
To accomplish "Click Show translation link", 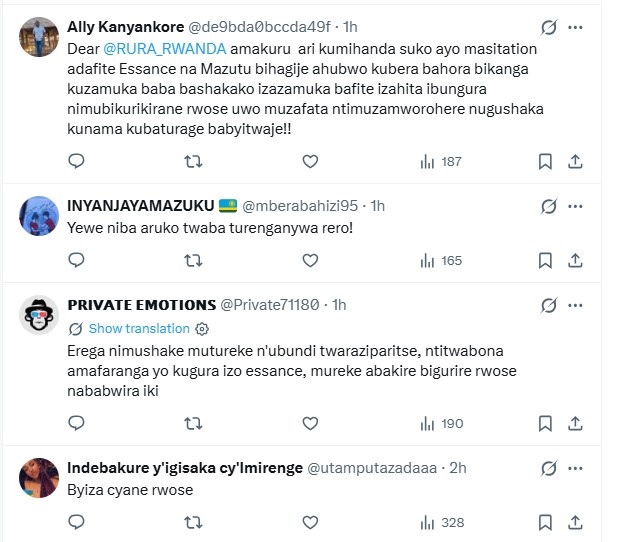I will (138, 329).
